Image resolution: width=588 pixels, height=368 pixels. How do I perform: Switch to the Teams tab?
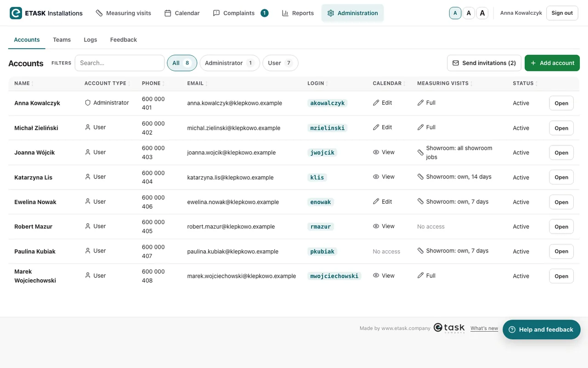coord(62,40)
